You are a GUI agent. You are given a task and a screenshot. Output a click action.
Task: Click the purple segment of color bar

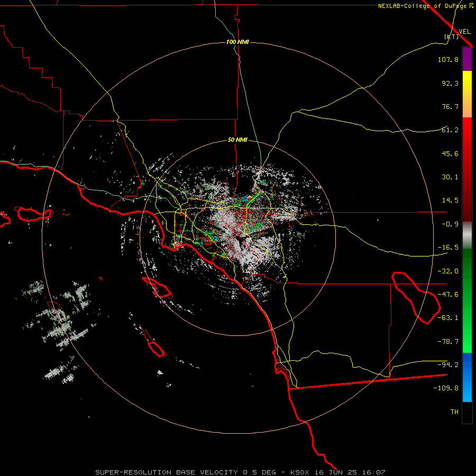click(467, 59)
